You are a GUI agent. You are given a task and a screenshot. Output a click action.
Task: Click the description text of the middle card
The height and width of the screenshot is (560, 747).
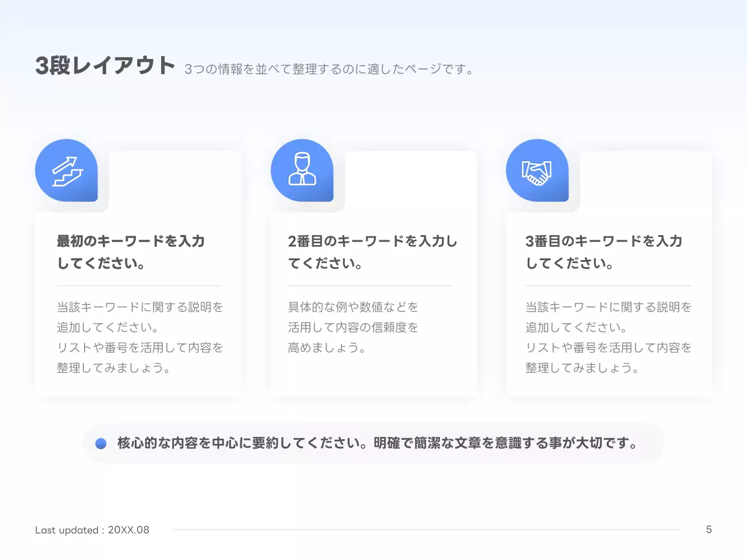point(352,327)
